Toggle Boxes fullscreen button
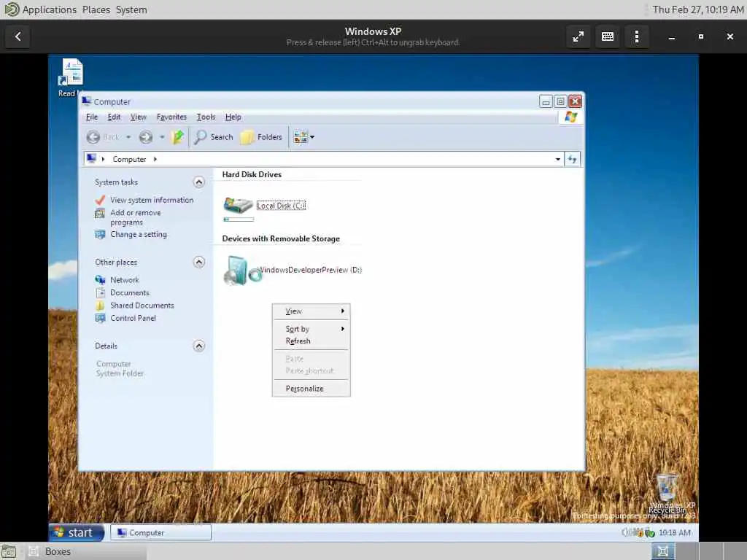747x560 pixels. pyautogui.click(x=578, y=36)
